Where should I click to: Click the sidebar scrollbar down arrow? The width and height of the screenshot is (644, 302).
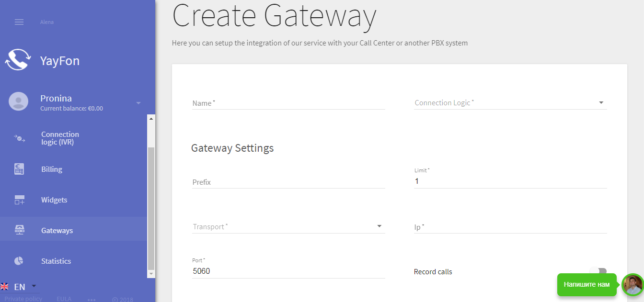[x=151, y=274]
